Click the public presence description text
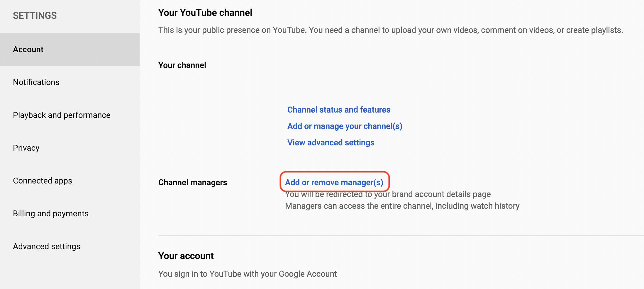 coord(391,30)
